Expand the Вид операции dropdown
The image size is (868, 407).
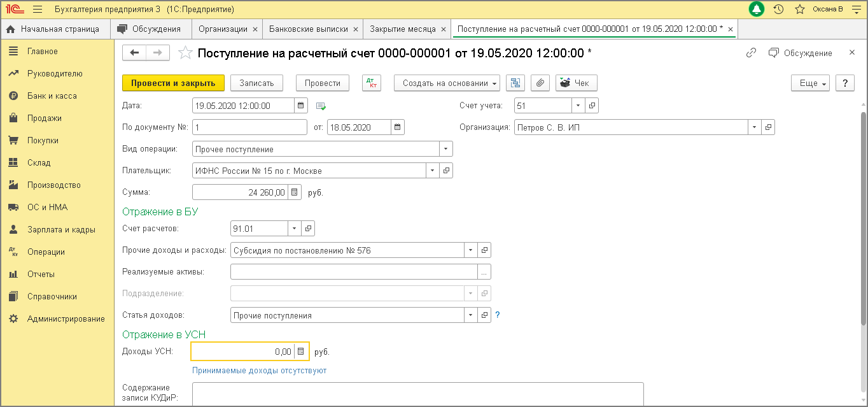[446, 149]
